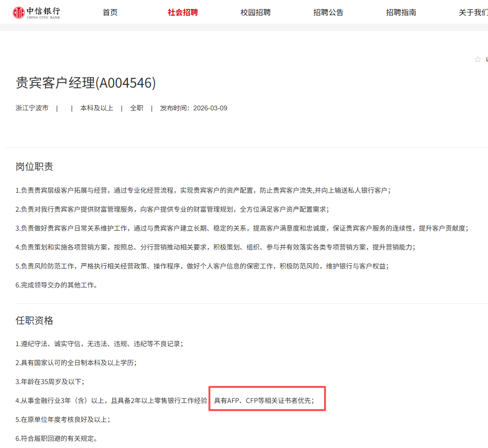Open the 关于我们 nav link
The width and height of the screenshot is (488, 448).
click(472, 12)
